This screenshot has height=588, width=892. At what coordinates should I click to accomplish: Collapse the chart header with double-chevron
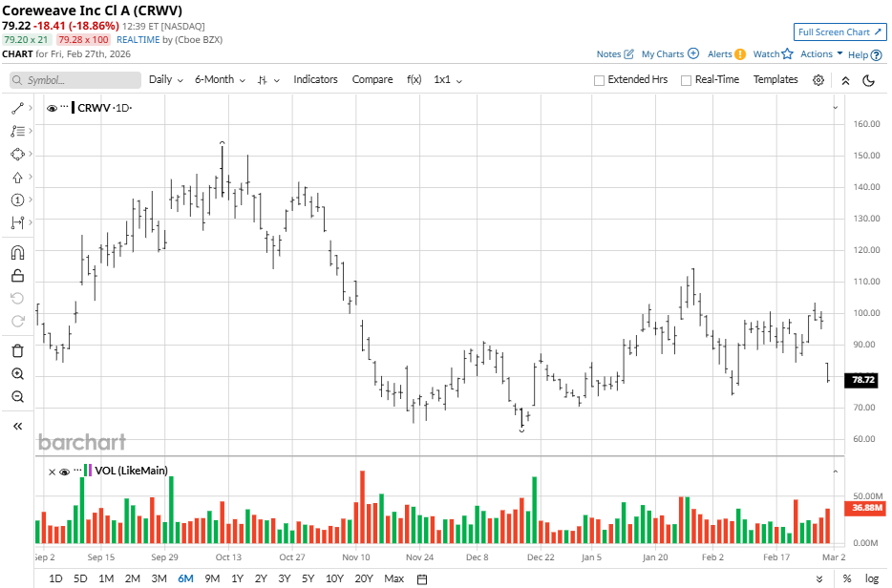[x=845, y=81]
